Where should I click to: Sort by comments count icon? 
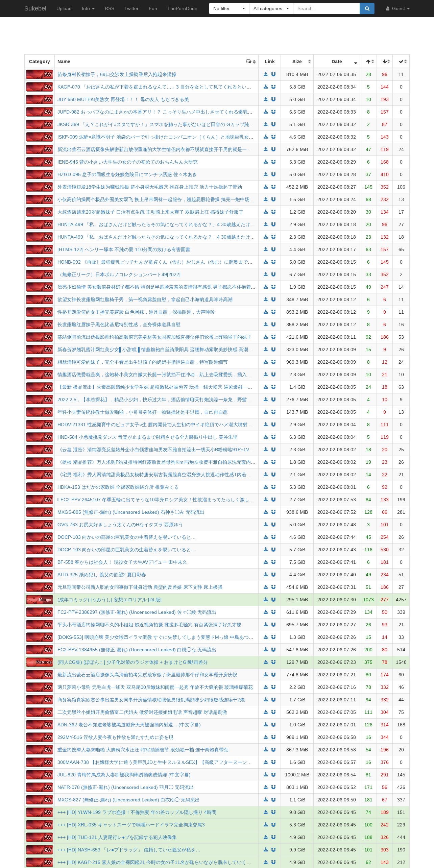pyautogui.click(x=249, y=62)
